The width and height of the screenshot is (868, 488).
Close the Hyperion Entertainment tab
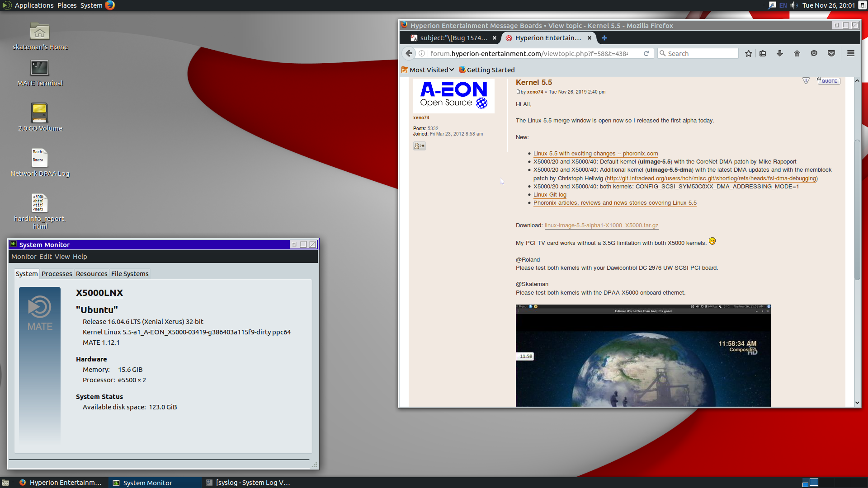[590, 38]
